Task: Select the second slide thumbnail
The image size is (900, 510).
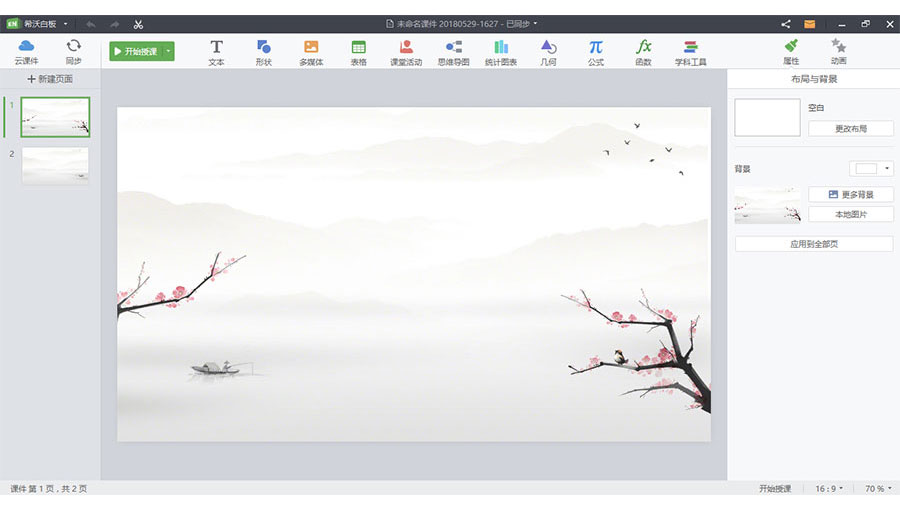Action: click(55, 165)
